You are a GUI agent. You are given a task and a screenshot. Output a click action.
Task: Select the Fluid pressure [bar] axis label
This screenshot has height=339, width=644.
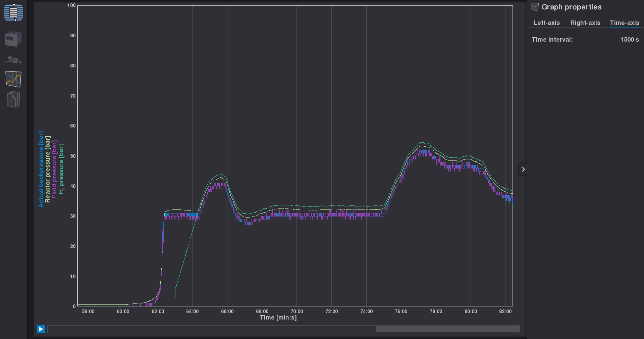[x=54, y=169]
